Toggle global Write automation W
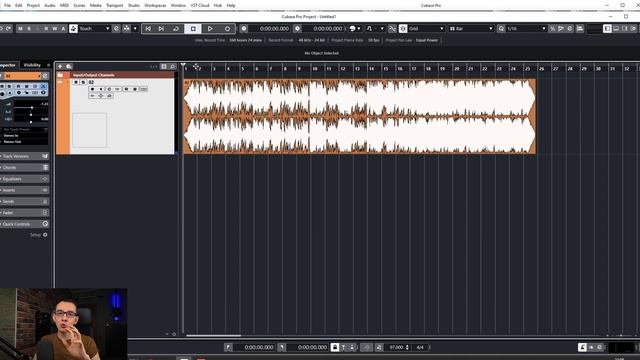 point(54,29)
